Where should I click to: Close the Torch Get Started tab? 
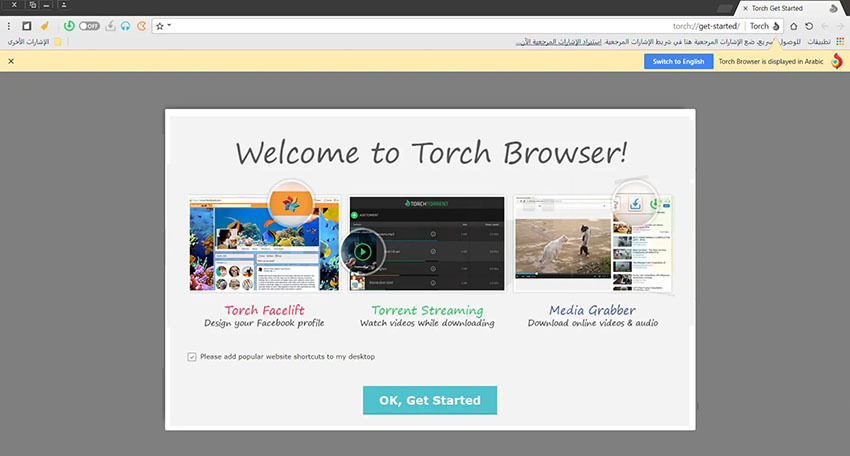point(745,8)
